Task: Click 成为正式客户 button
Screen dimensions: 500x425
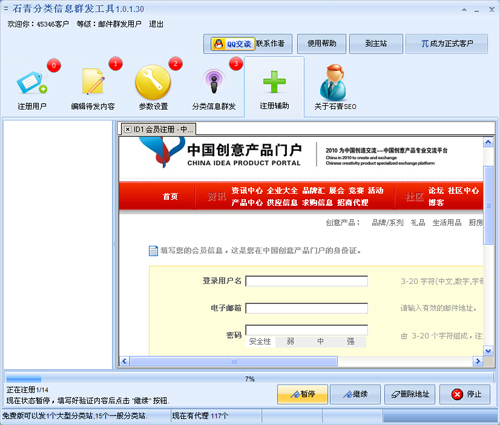Action: tap(447, 44)
